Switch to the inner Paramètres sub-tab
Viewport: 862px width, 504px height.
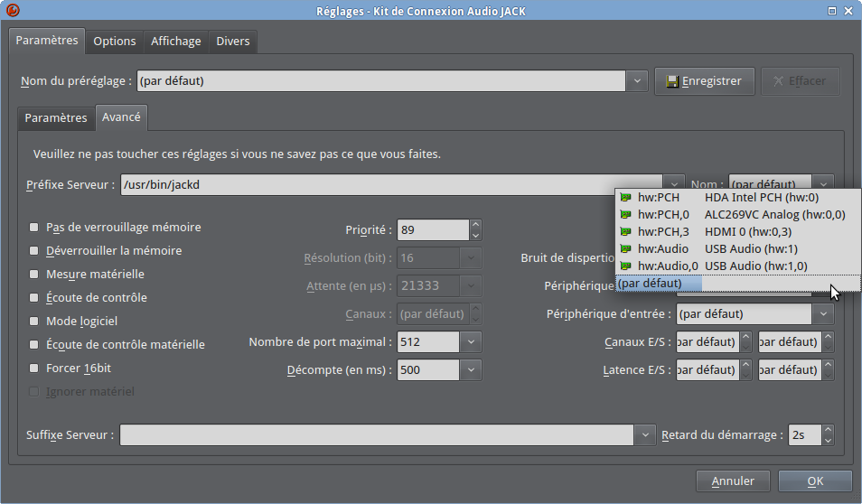pyautogui.click(x=56, y=117)
